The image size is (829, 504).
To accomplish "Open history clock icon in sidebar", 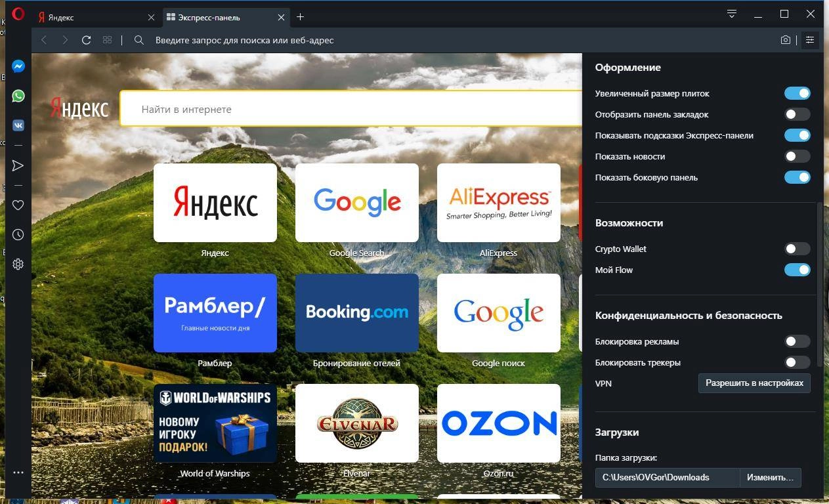I will pyautogui.click(x=18, y=234).
